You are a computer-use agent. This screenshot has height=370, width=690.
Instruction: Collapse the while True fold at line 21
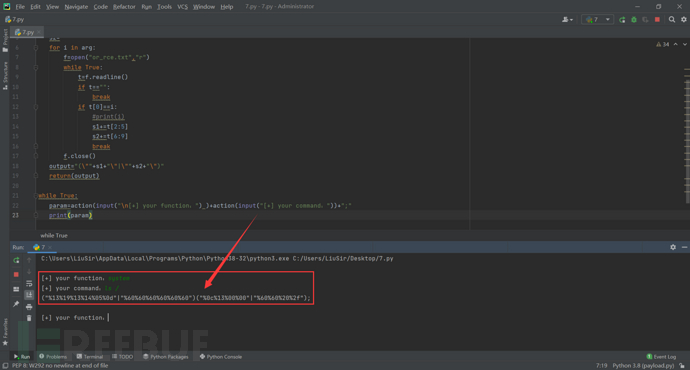tap(36, 195)
